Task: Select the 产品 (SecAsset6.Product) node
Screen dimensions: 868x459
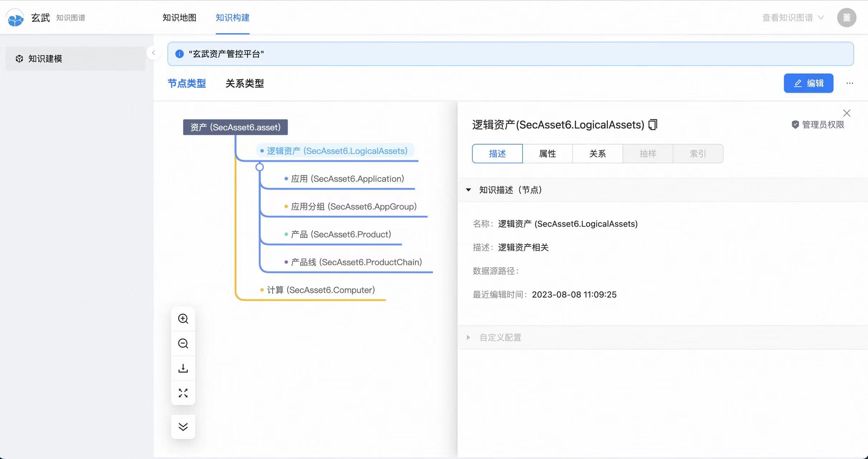Action: [x=338, y=234]
